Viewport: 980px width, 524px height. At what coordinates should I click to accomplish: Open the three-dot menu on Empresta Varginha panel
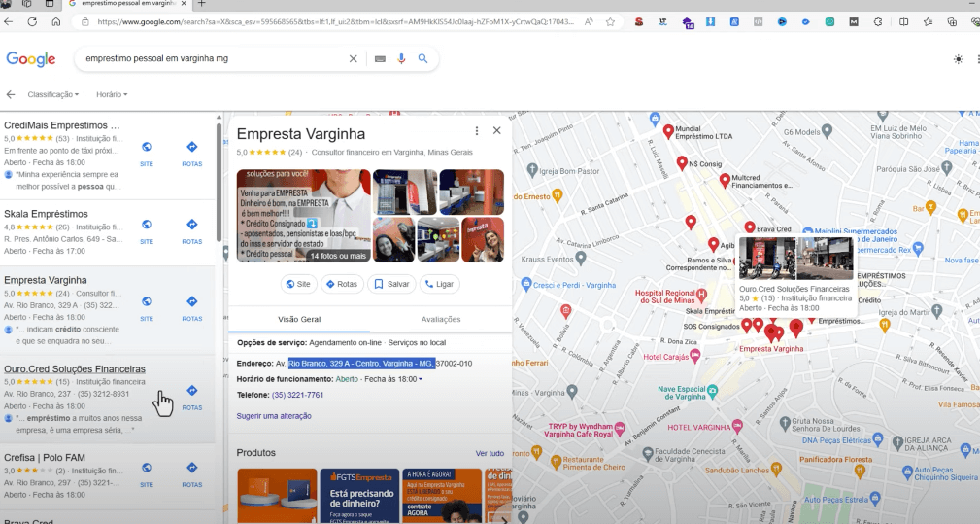pos(476,130)
